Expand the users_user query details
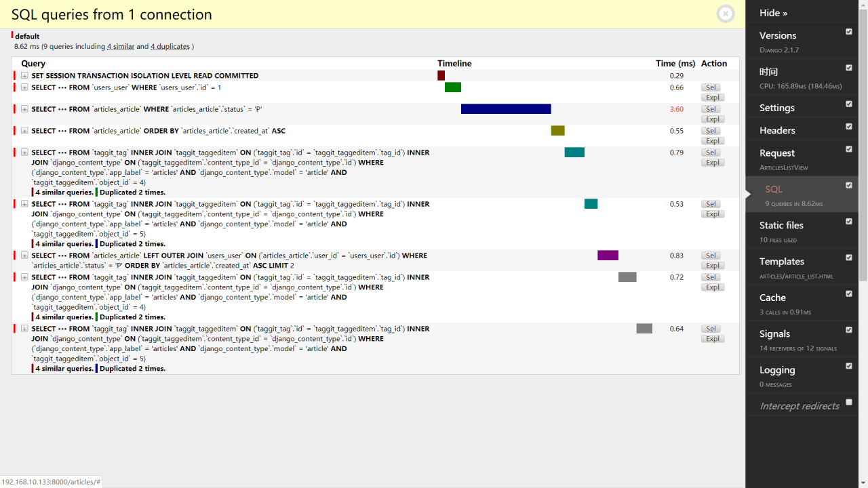Screen dimensions: 868x488 coord(24,87)
